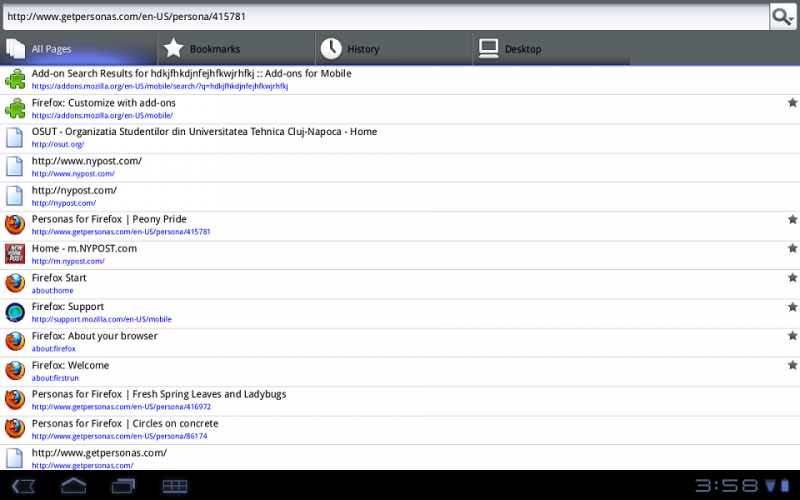Open http://support.mozilla.com/en-US/mobile link

pyautogui.click(x=102, y=319)
